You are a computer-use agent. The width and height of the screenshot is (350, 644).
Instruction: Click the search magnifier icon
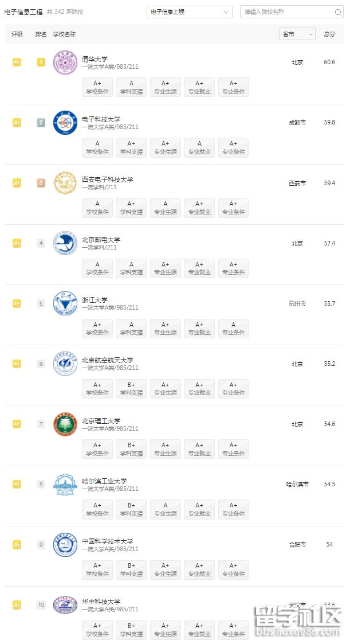click(x=338, y=11)
